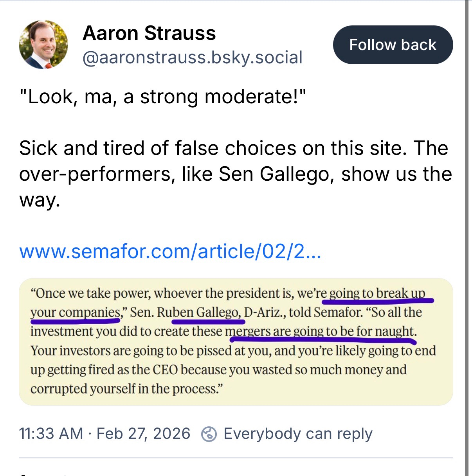
Task: Click the divider line below the timestamp
Action: tap(236, 458)
